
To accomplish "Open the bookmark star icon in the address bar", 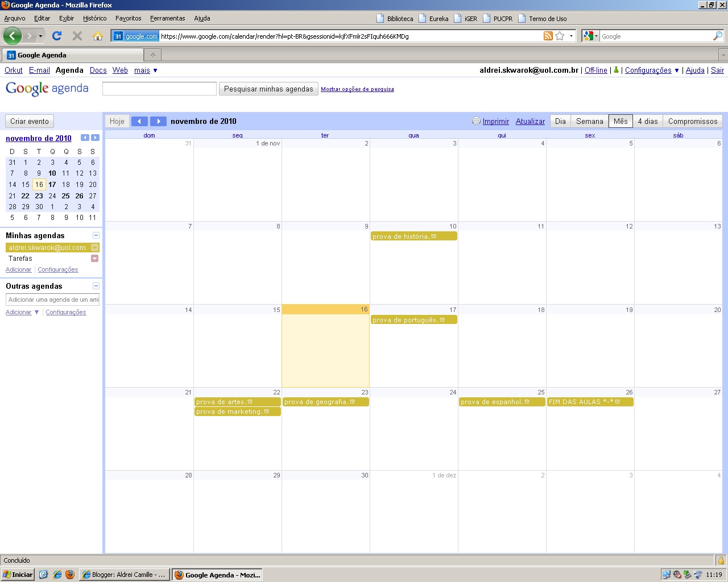I will (x=559, y=36).
